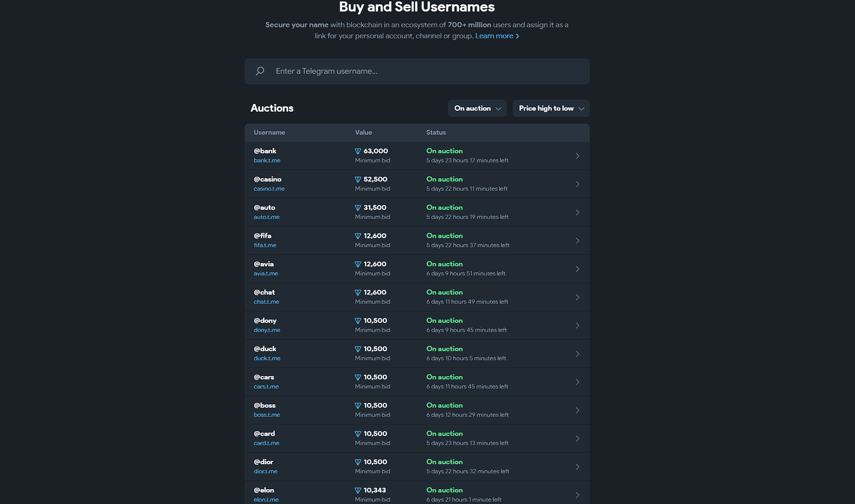855x504 pixels.
Task: Open the @dior row arrow
Action: [577, 467]
